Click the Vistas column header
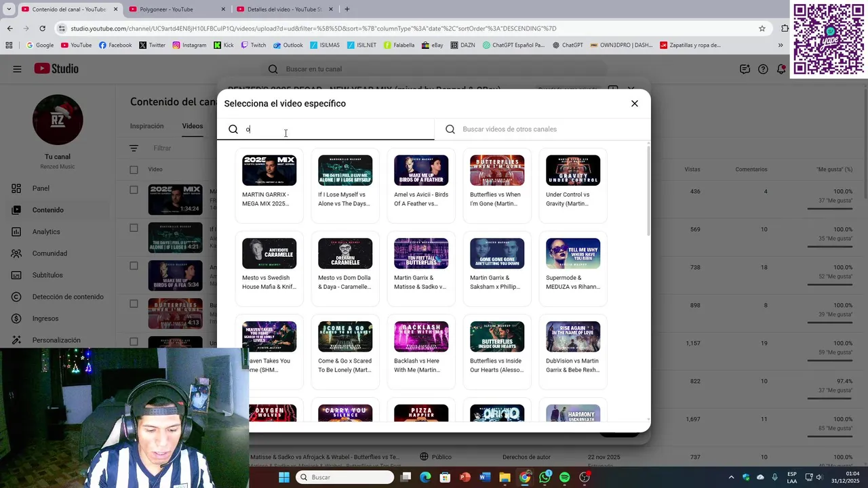Viewport: 868px width, 488px height. coord(692,169)
